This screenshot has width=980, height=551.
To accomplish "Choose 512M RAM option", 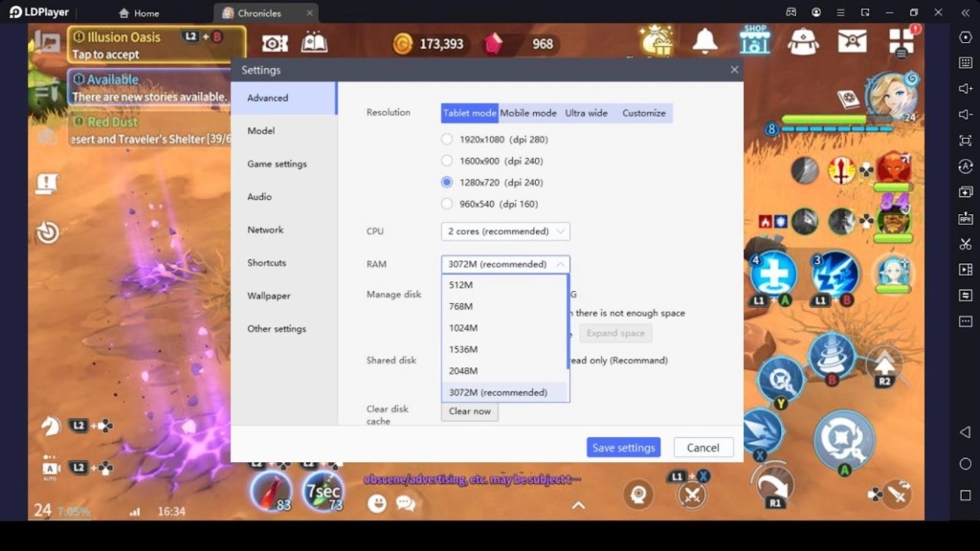I will [504, 285].
